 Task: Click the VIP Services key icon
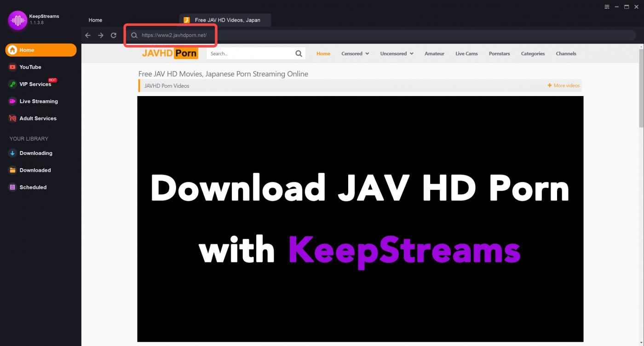click(12, 84)
